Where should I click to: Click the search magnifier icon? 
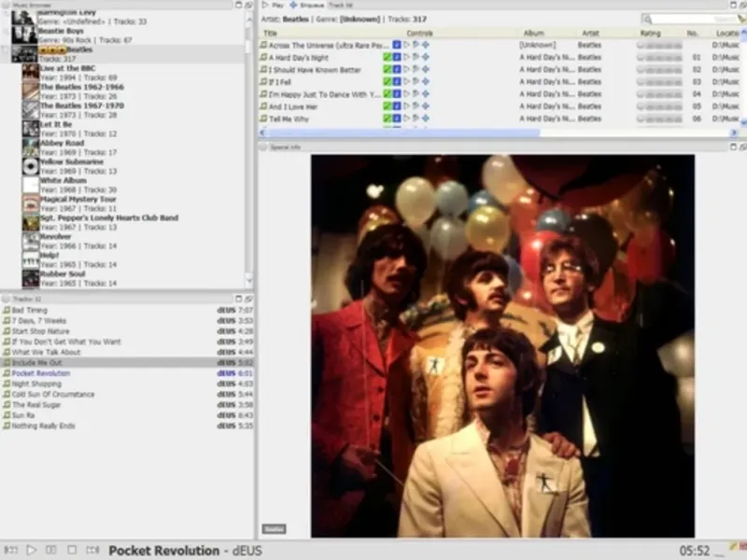[647, 19]
